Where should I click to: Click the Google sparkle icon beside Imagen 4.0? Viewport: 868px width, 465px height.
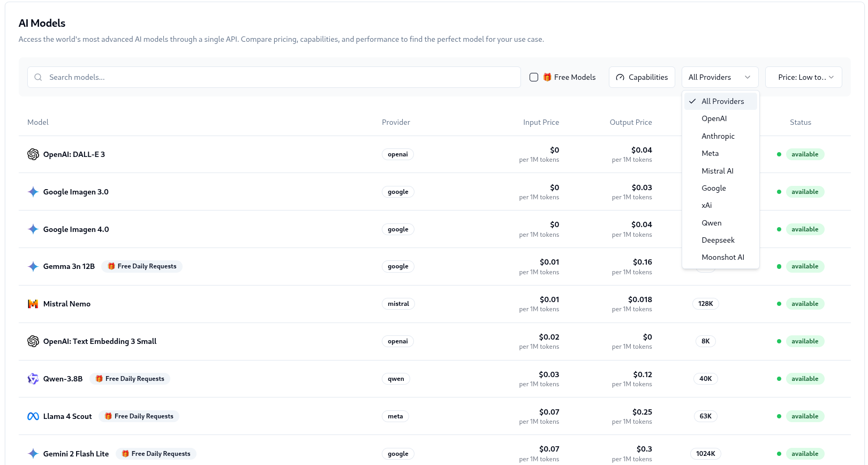tap(33, 229)
